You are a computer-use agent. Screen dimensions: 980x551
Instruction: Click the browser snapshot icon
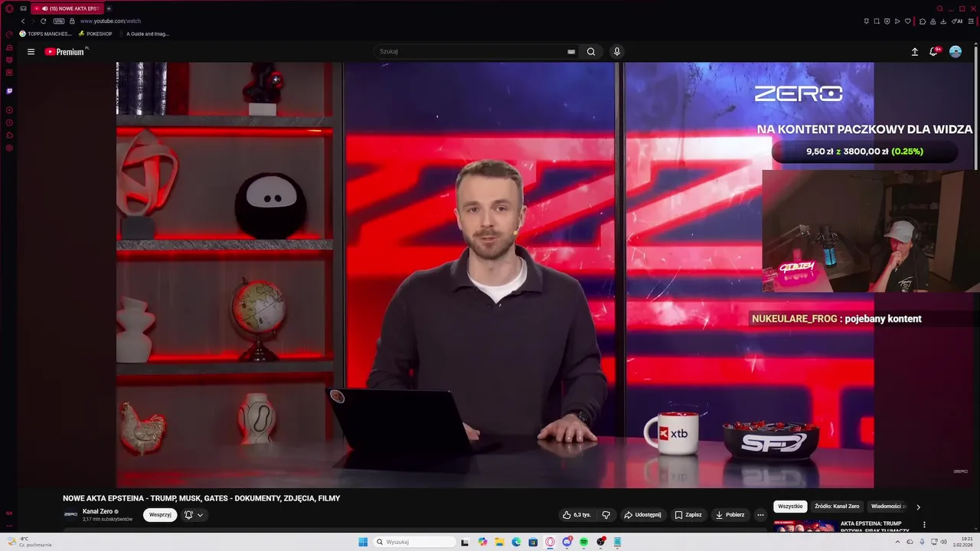tap(877, 21)
